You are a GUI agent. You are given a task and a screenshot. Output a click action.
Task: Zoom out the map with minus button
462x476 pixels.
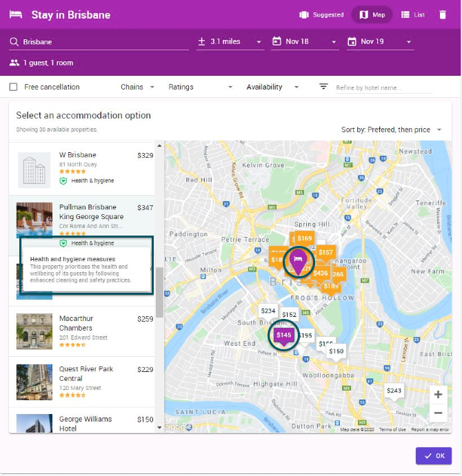[x=438, y=413]
